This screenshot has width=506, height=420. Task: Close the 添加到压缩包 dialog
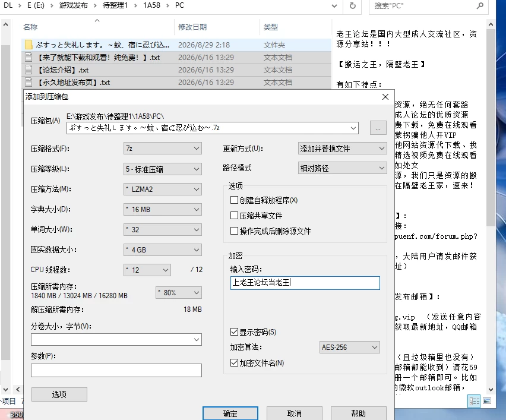click(385, 97)
